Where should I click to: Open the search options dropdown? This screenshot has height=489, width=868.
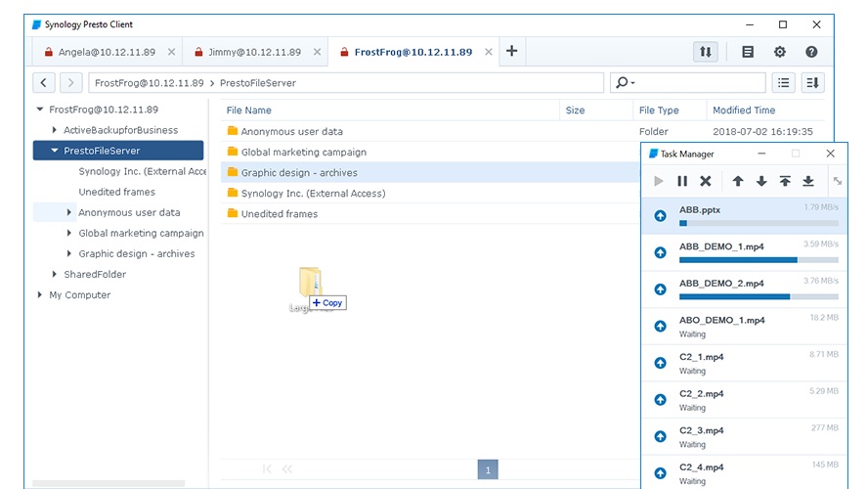626,83
